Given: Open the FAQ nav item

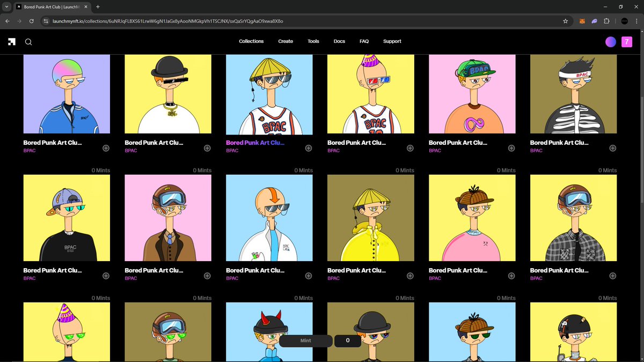Looking at the screenshot, I should tap(364, 41).
